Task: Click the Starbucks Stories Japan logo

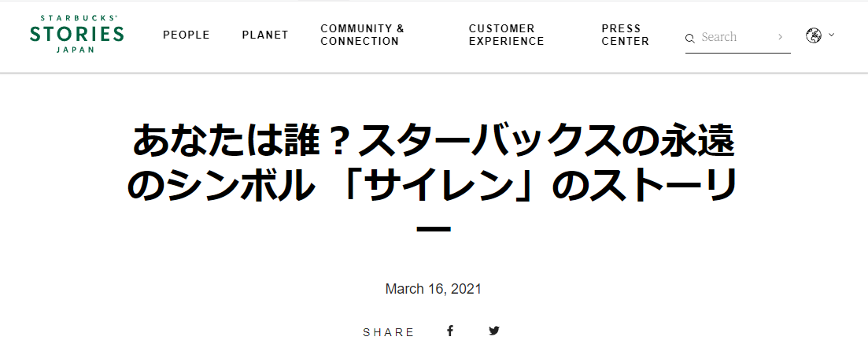Action: coord(76,34)
